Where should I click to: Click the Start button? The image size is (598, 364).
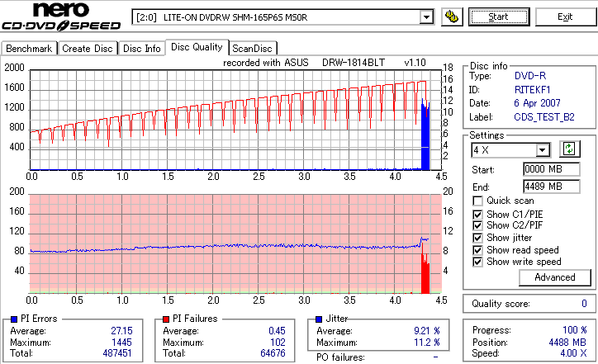pyautogui.click(x=499, y=17)
